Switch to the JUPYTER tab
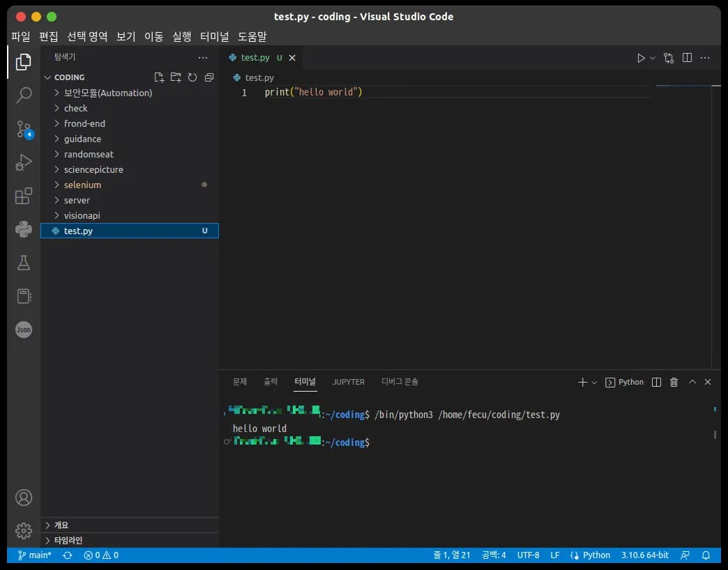This screenshot has height=570, width=728. point(349,382)
